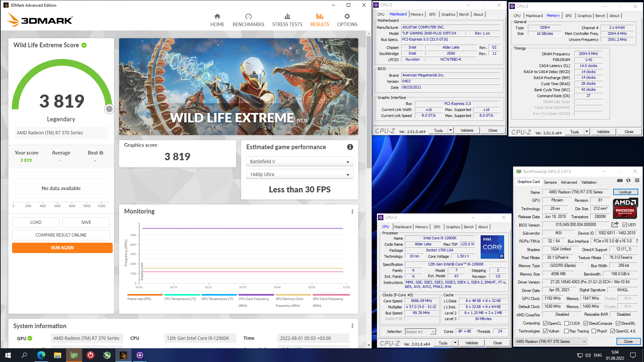Open Graphics tab in CPU-Z CPU window
644x362 pixels.
click(x=453, y=227)
